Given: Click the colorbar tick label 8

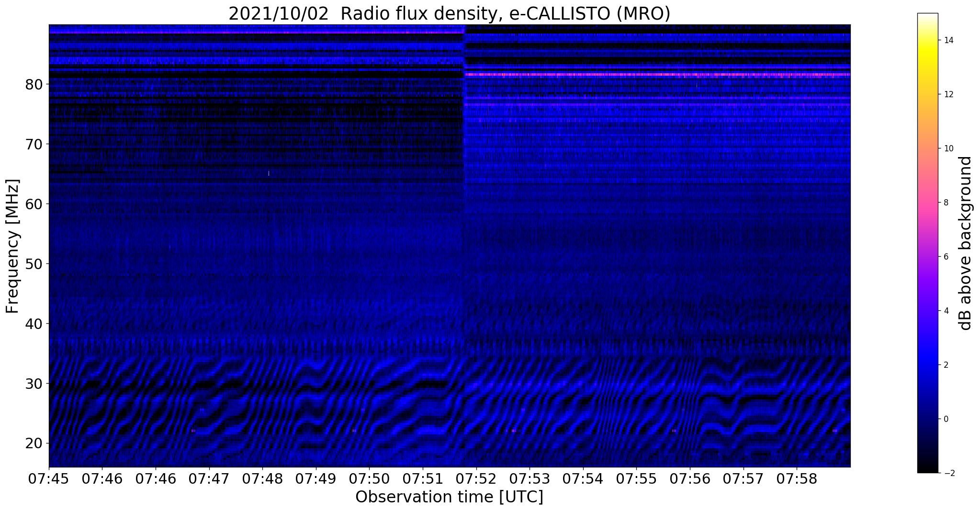Looking at the screenshot, I should coord(946,203).
